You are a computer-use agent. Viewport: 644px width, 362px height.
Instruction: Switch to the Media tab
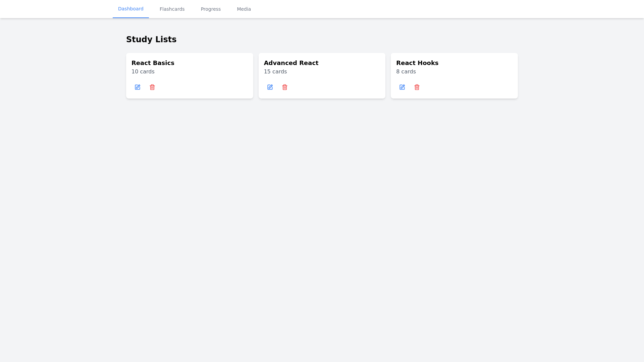tap(244, 9)
